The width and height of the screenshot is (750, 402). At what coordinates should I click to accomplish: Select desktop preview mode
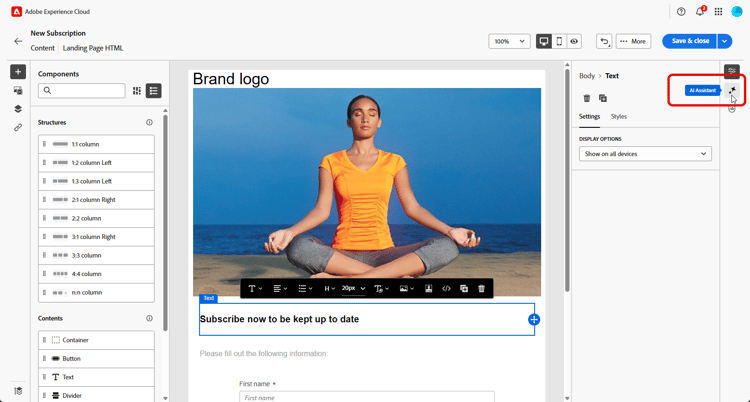[544, 41]
